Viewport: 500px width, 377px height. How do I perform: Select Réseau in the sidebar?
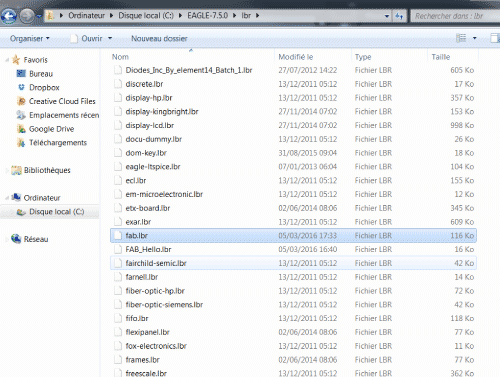[36, 239]
